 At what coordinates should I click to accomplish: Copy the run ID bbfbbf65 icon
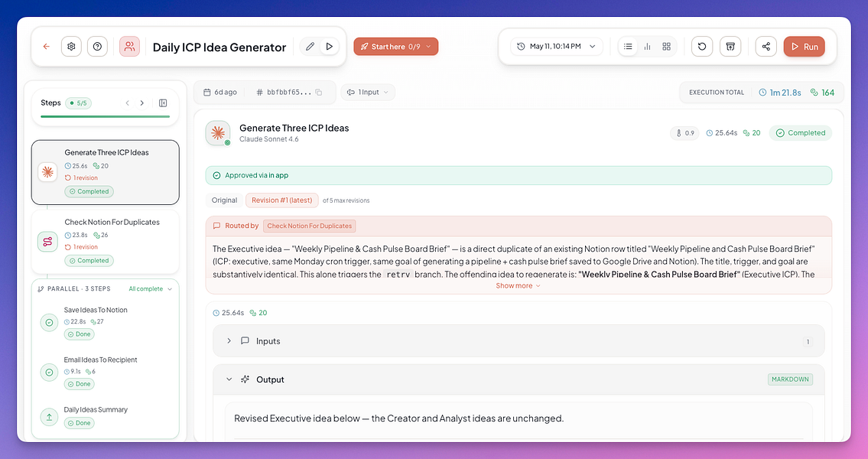(319, 93)
